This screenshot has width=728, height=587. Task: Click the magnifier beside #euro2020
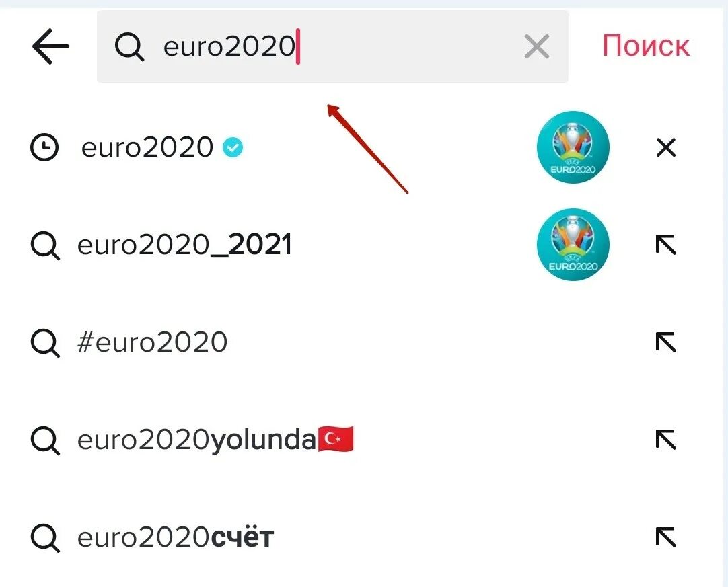45,343
